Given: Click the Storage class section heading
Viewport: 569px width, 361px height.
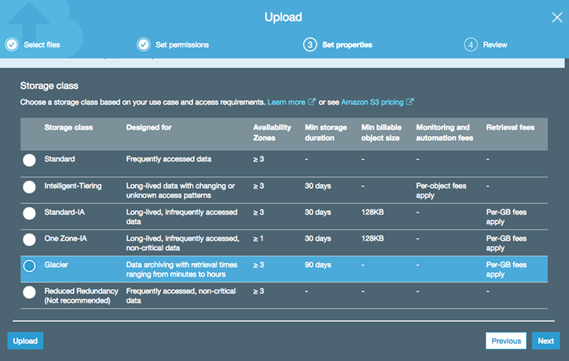Looking at the screenshot, I should click(49, 86).
